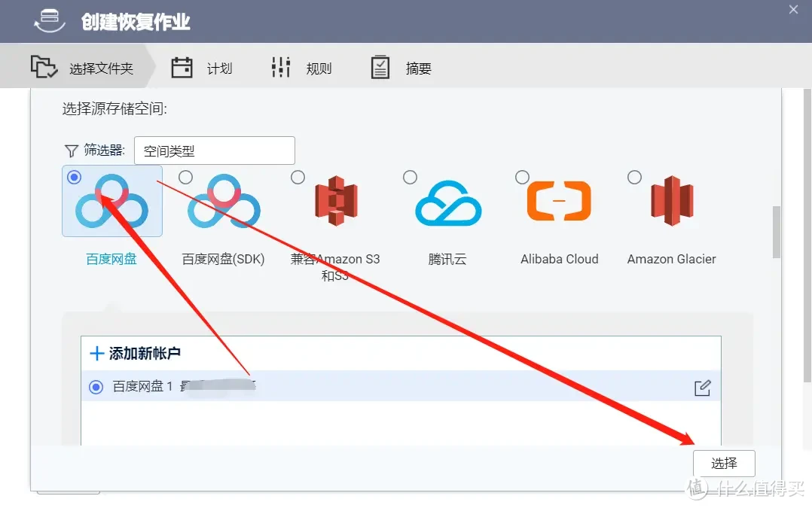
Task: Click the Alibaba Cloud logo
Action: tap(559, 201)
